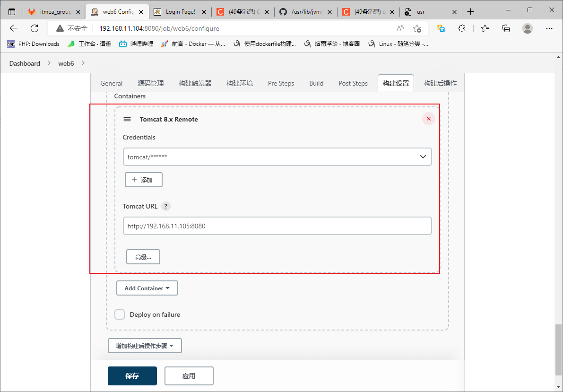Open the tab actions menu icon
563x392 pixels.
[x=12, y=12]
